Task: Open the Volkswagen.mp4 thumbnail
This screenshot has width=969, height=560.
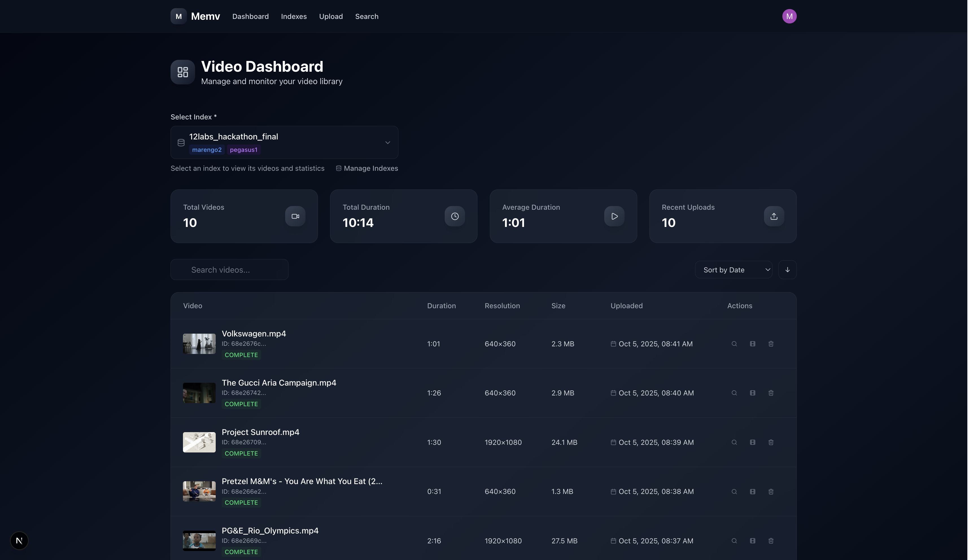Action: click(x=199, y=344)
